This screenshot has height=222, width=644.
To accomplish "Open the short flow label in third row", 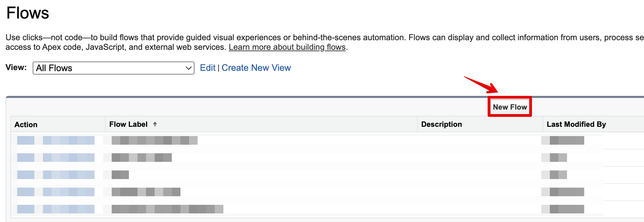I will [120, 175].
